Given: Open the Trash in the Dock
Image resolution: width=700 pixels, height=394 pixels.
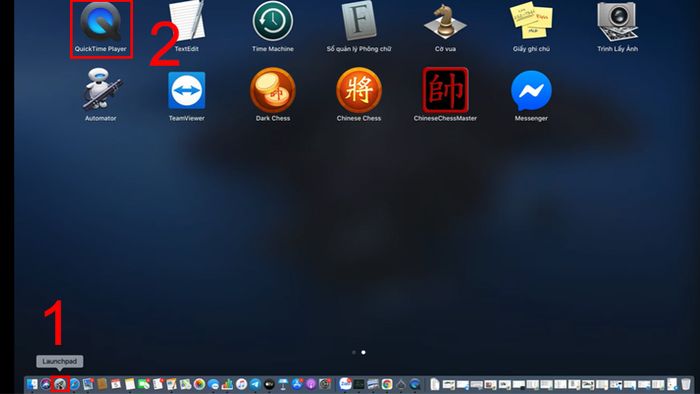Looking at the screenshot, I should (x=686, y=384).
